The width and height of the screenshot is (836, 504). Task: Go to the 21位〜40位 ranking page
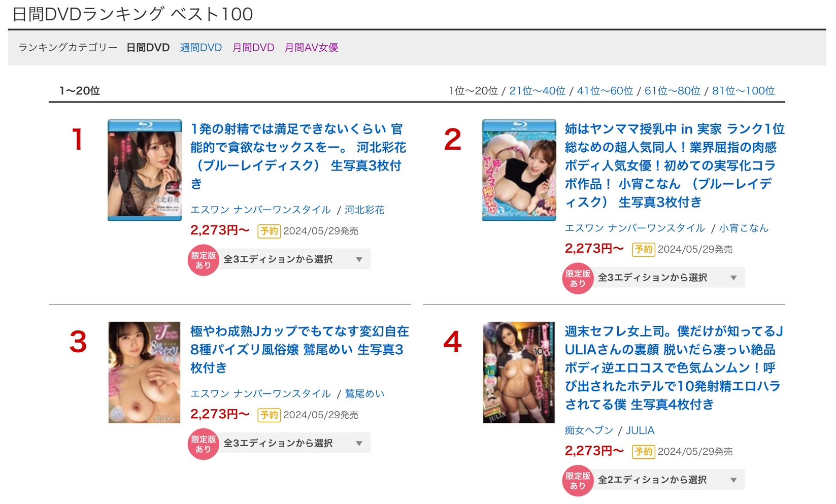tap(537, 91)
